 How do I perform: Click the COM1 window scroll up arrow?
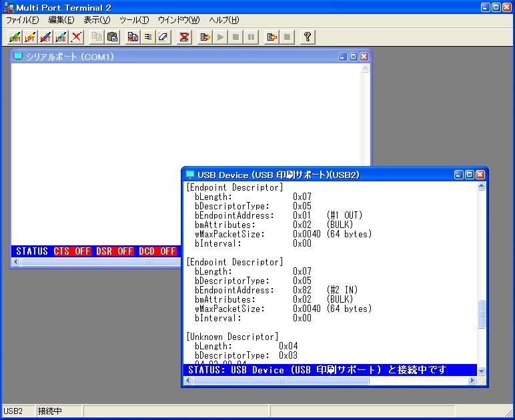tap(365, 68)
